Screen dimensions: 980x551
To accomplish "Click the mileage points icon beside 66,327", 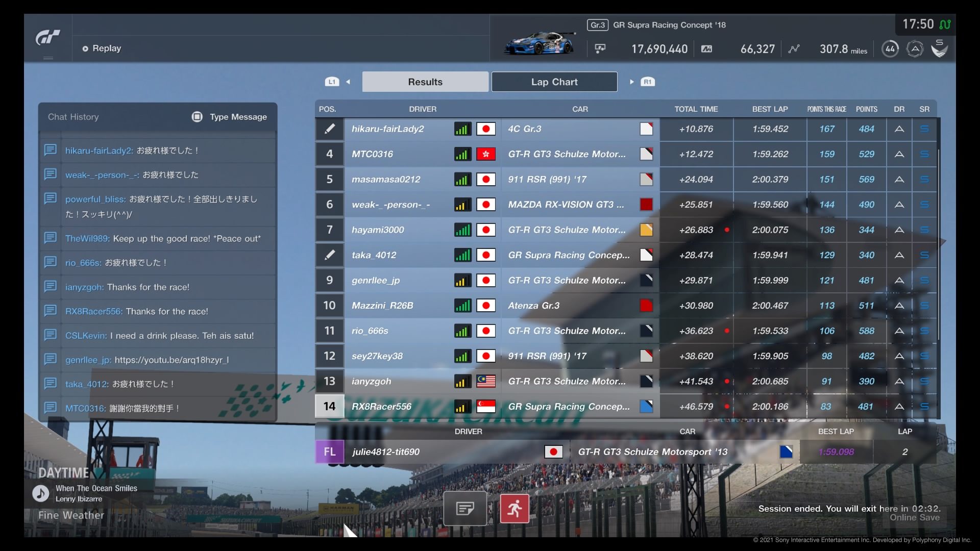I will [x=707, y=49].
